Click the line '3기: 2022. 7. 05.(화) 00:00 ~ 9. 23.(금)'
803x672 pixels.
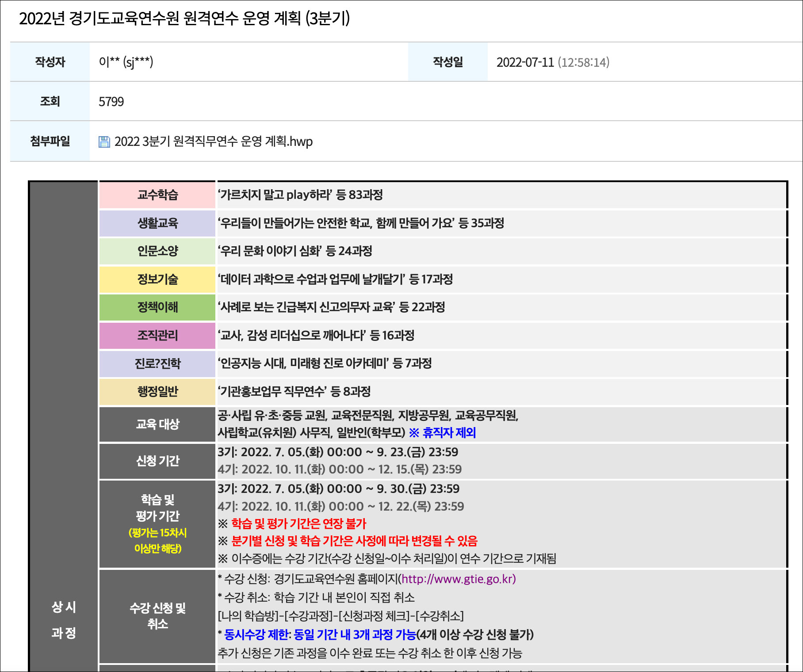338,452
